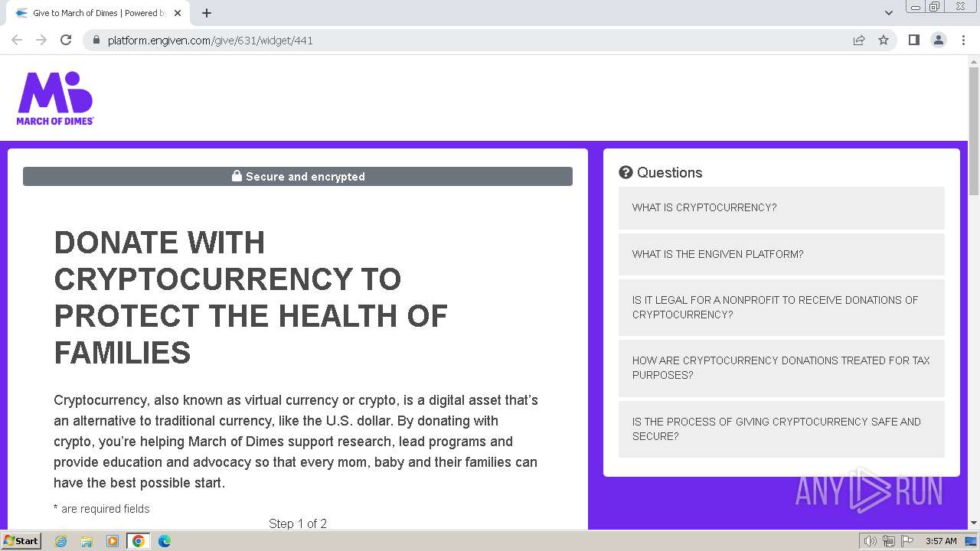Expand the safe and secure process question
The image size is (980, 551).
coord(782,429)
